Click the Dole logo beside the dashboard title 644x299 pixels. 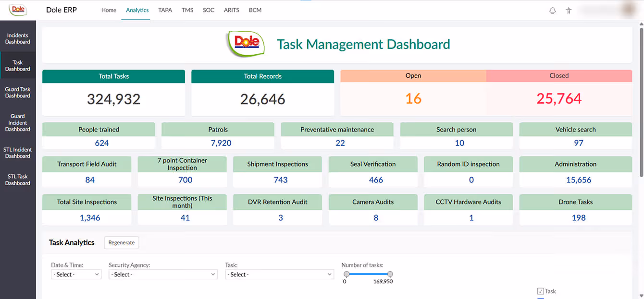[x=247, y=44]
